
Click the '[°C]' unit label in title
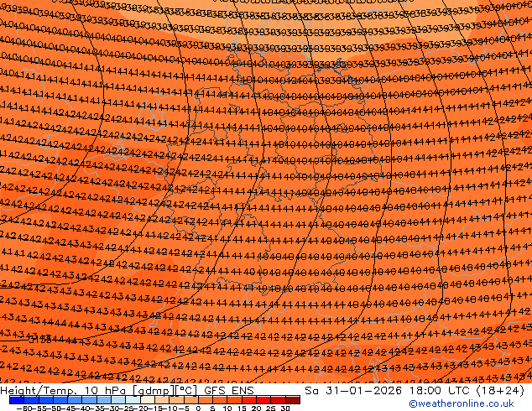coord(186,391)
